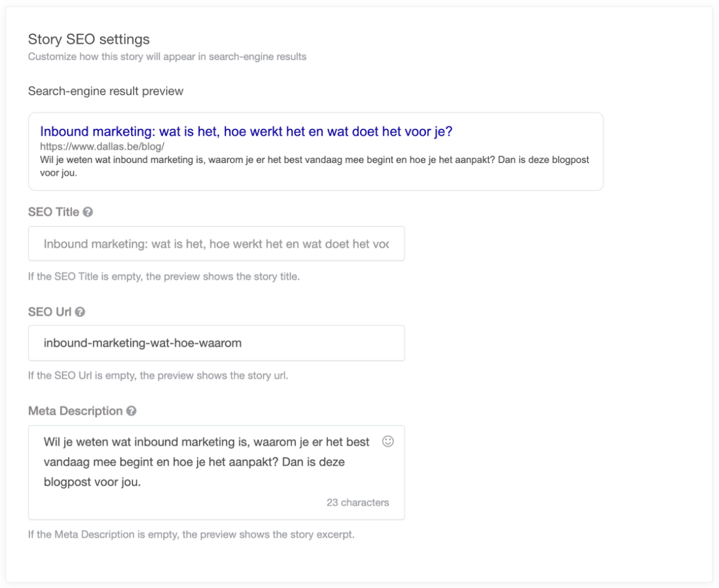
Task: Click the dallas.be blog URL in preview
Action: (102, 146)
